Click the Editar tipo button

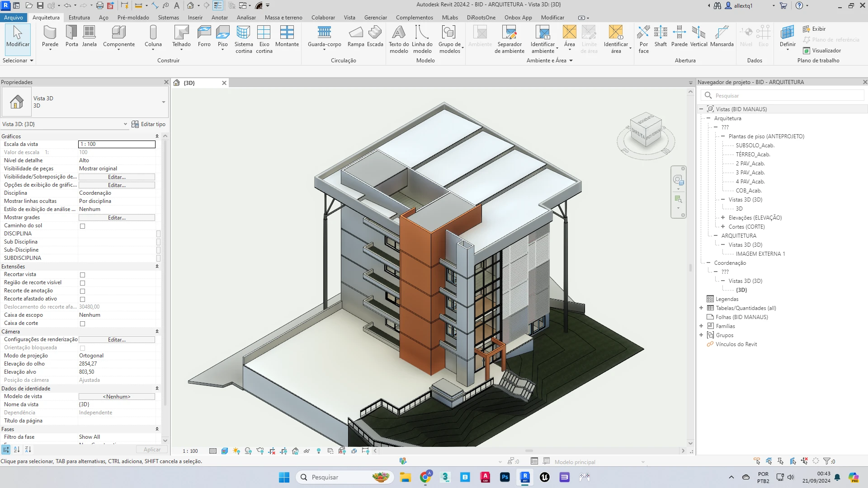pos(149,124)
